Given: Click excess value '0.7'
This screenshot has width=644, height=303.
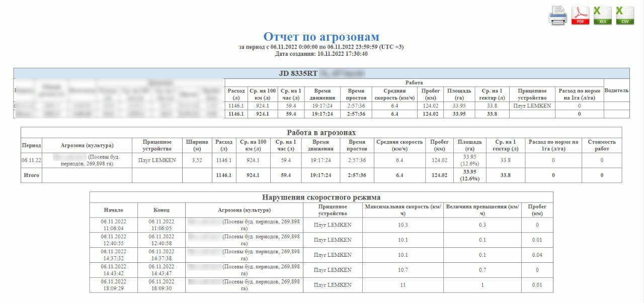Looking at the screenshot, I should click(x=482, y=270).
